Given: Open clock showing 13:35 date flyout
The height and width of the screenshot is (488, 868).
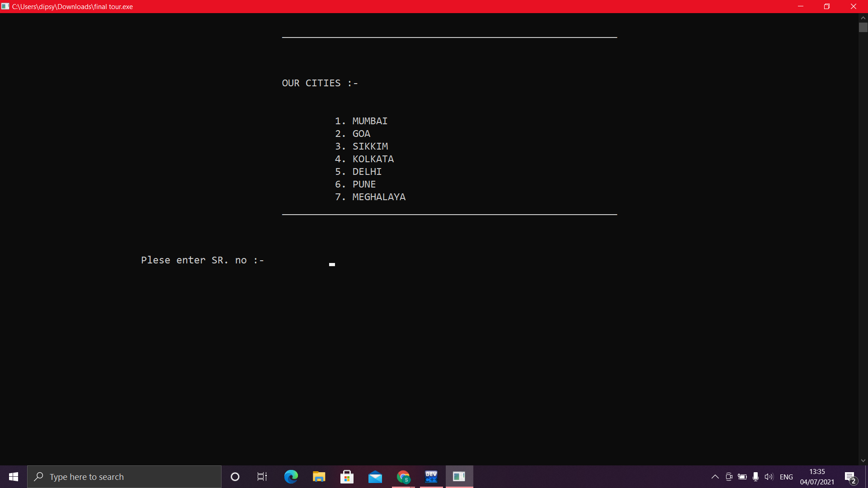Looking at the screenshot, I should point(817,477).
